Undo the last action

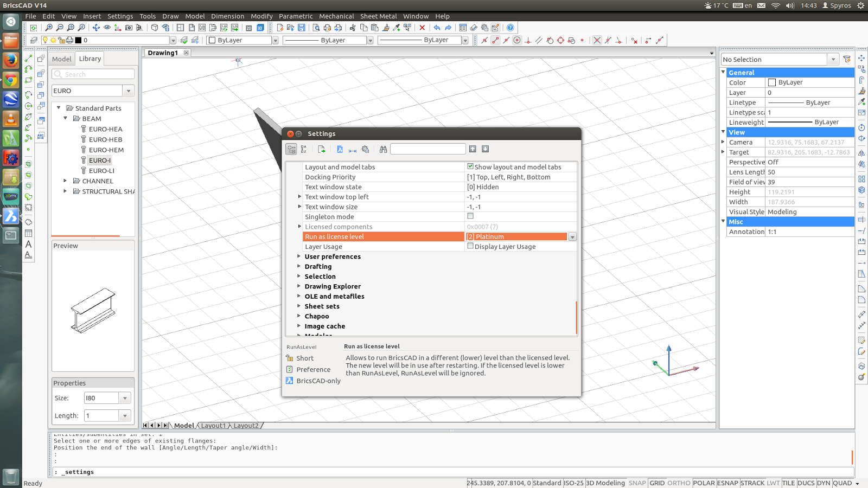click(x=437, y=28)
